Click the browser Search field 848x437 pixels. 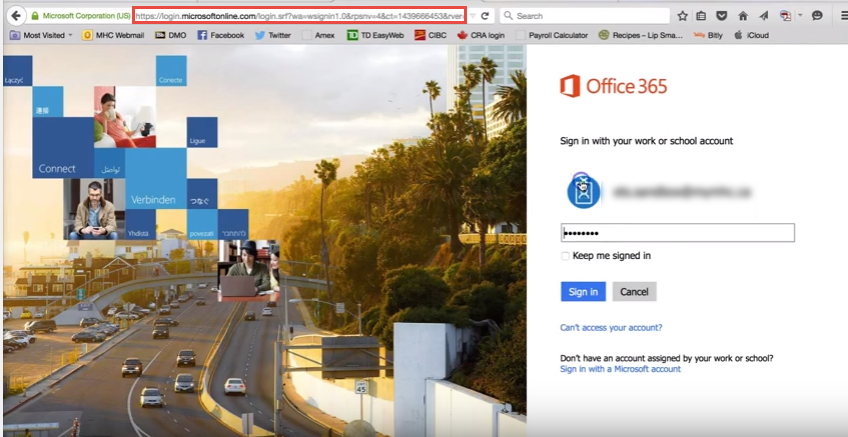(x=585, y=16)
